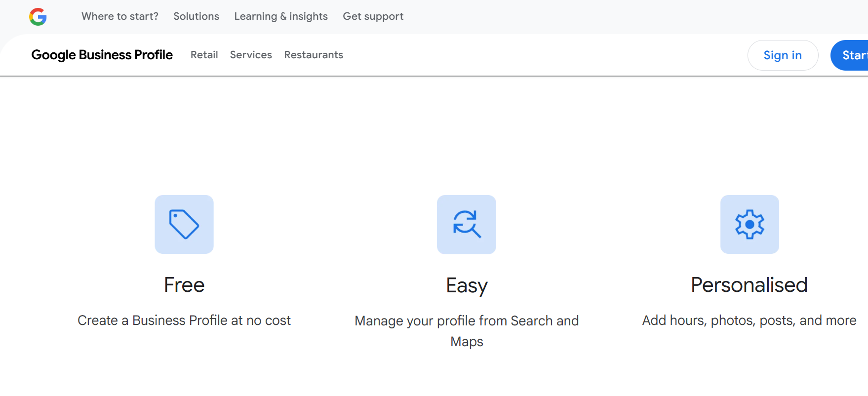
Task: Click the search refresh icon above Easy
Action: [467, 224]
